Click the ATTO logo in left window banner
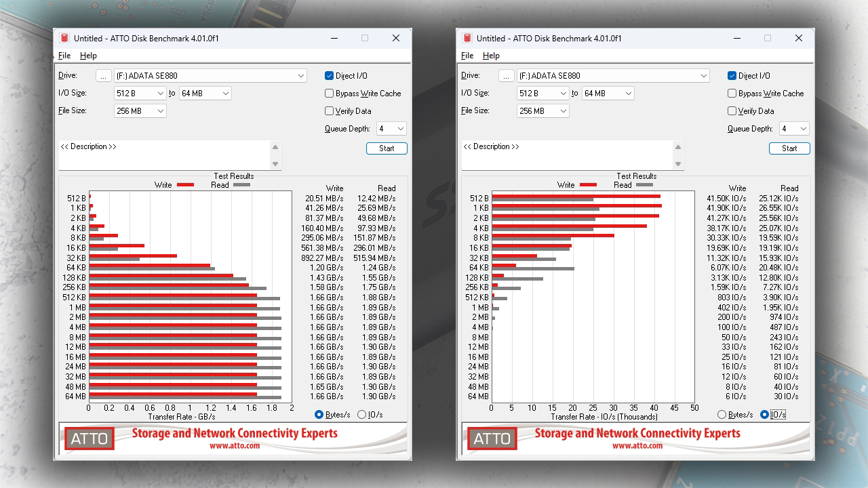Viewport: 868px width, 488px height. tap(90, 439)
